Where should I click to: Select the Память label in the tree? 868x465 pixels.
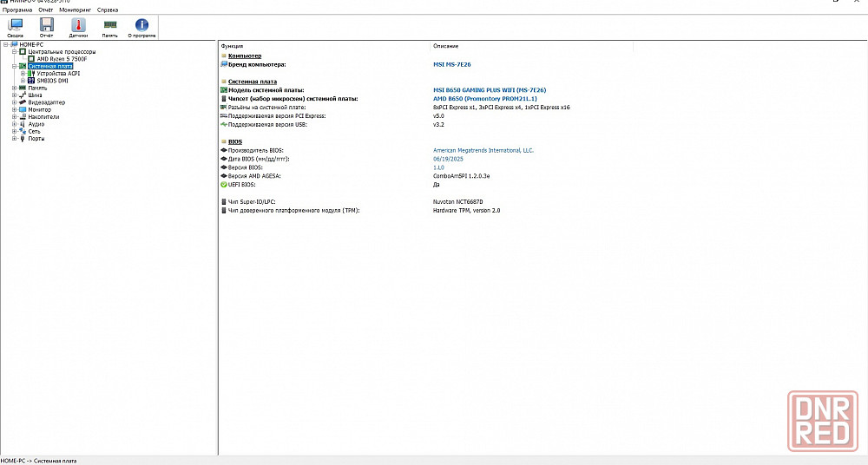pos(37,88)
